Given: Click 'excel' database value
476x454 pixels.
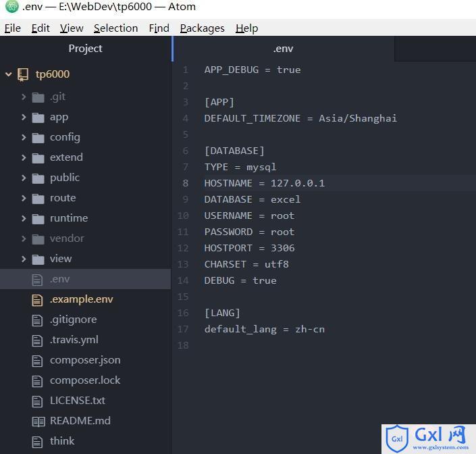Looking at the screenshot, I should pos(286,199).
